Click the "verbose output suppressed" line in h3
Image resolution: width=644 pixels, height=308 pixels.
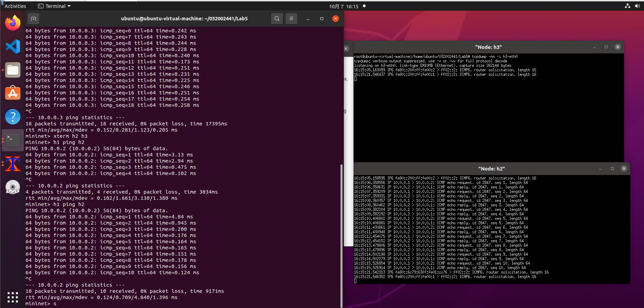[x=430, y=61]
